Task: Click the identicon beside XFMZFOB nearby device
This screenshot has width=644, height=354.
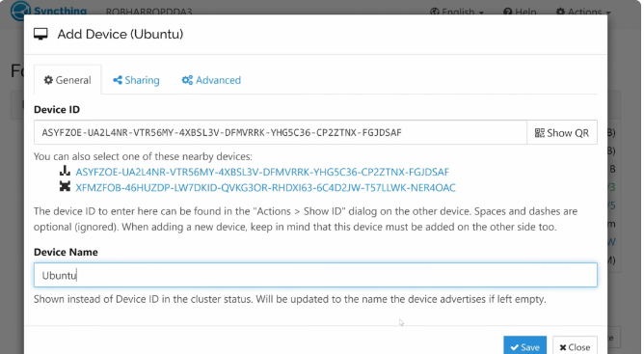Action: [65, 187]
